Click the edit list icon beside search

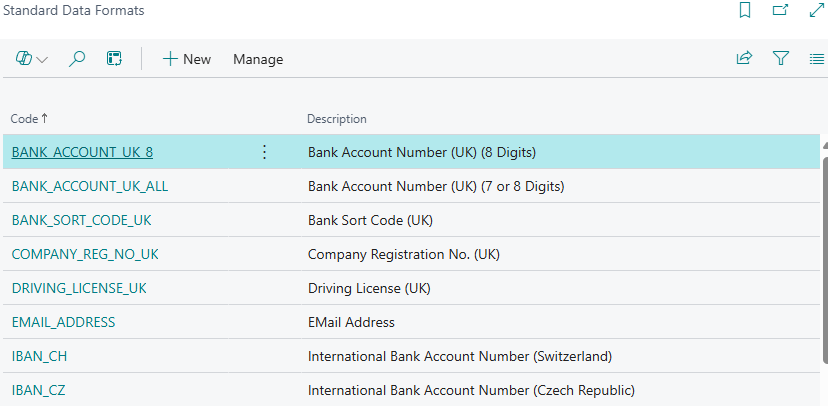tap(114, 59)
